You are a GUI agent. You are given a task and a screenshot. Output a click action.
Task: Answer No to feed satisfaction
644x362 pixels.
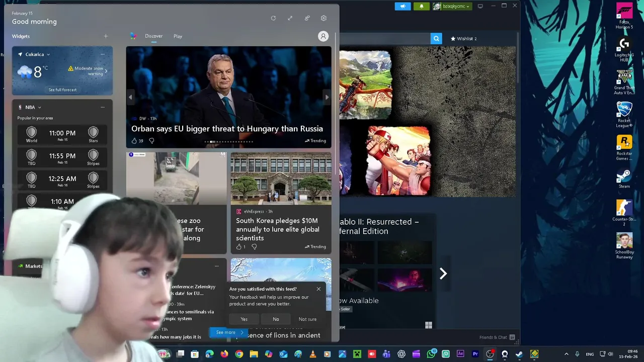[x=276, y=319]
